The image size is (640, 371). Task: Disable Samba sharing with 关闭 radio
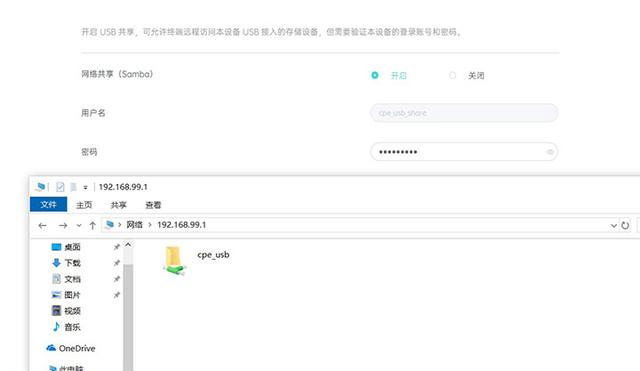452,75
